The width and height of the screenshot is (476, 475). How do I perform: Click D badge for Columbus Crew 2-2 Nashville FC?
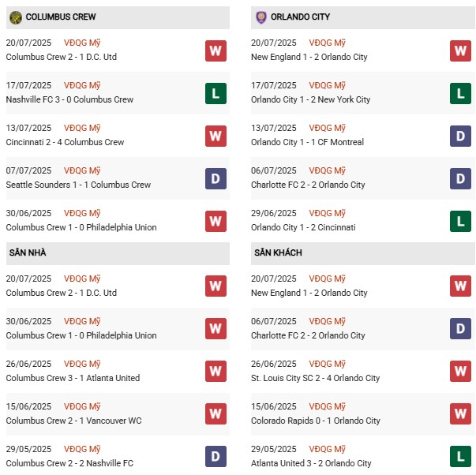[x=216, y=456]
